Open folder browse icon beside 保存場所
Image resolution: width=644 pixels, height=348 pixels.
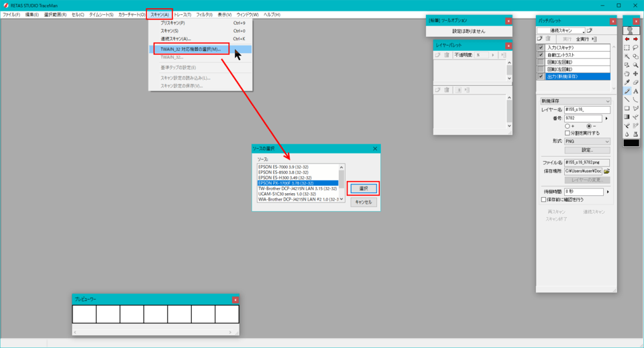(606, 171)
